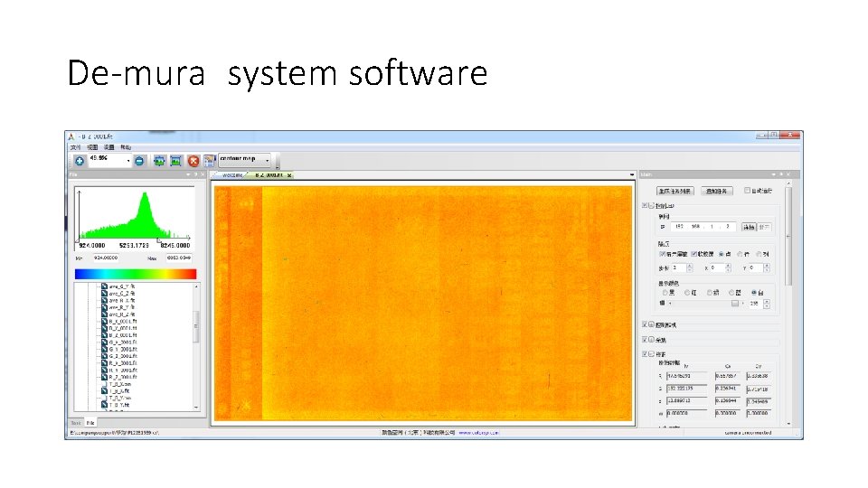Click the blue plus zoom-in icon
Image resolution: width=868 pixels, height=488 pixels.
(x=80, y=161)
